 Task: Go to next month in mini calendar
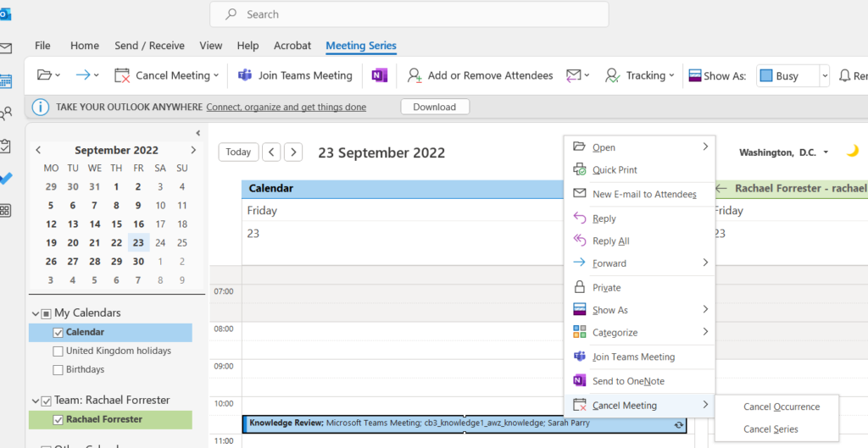(x=193, y=151)
